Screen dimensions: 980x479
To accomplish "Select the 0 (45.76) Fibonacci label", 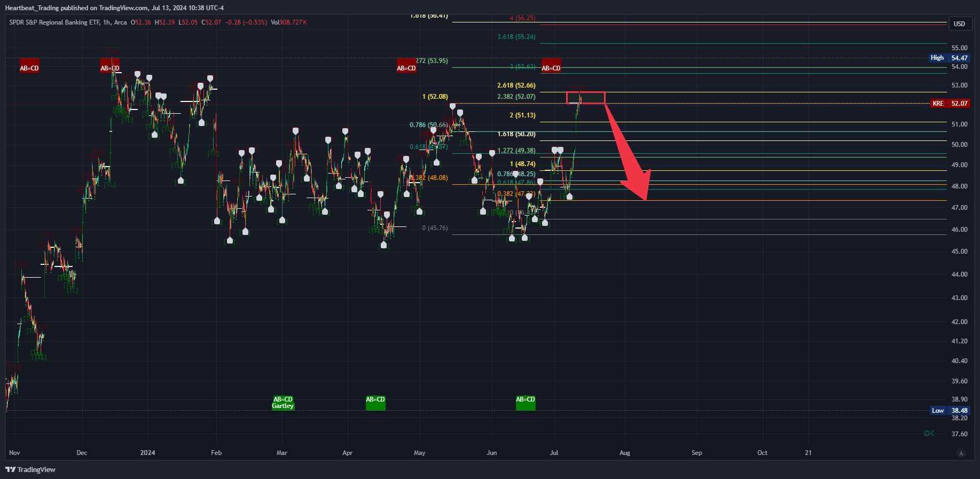I will 435,228.
